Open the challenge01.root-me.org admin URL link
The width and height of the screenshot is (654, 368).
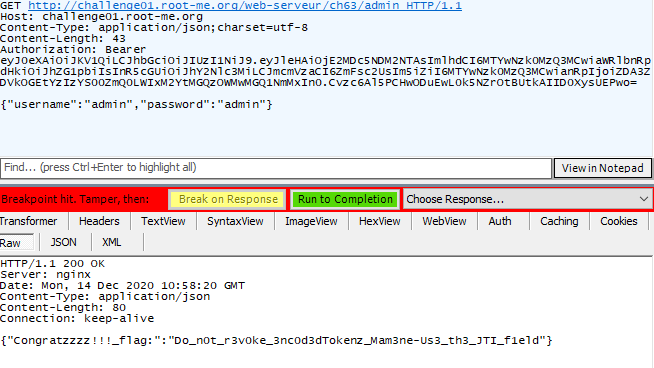[245, 5]
